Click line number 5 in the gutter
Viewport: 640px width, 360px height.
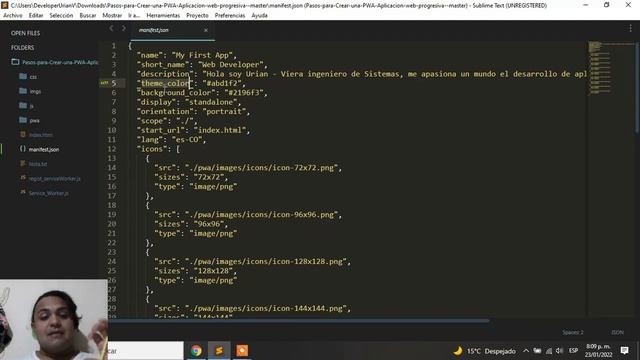pyautogui.click(x=114, y=83)
